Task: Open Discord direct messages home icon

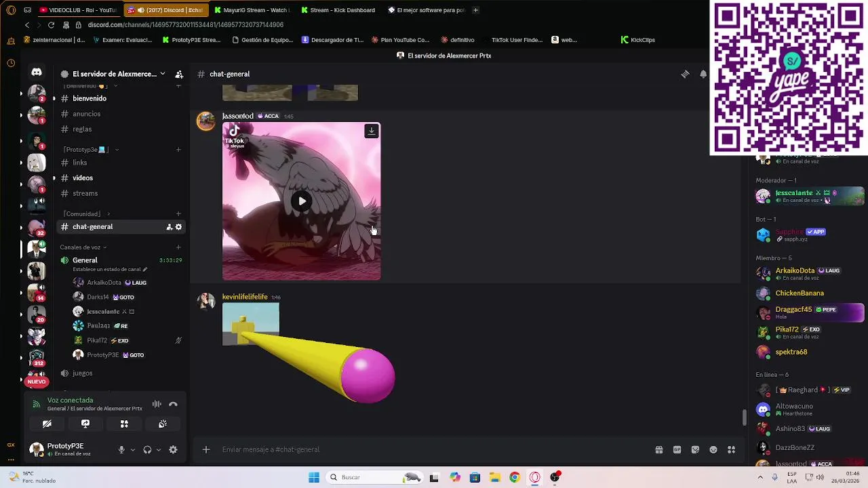Action: pyautogui.click(x=37, y=73)
